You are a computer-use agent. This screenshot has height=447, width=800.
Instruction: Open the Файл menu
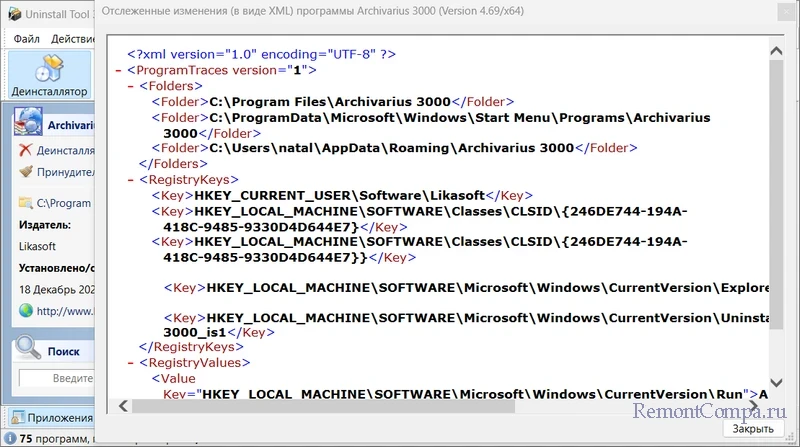click(26, 39)
